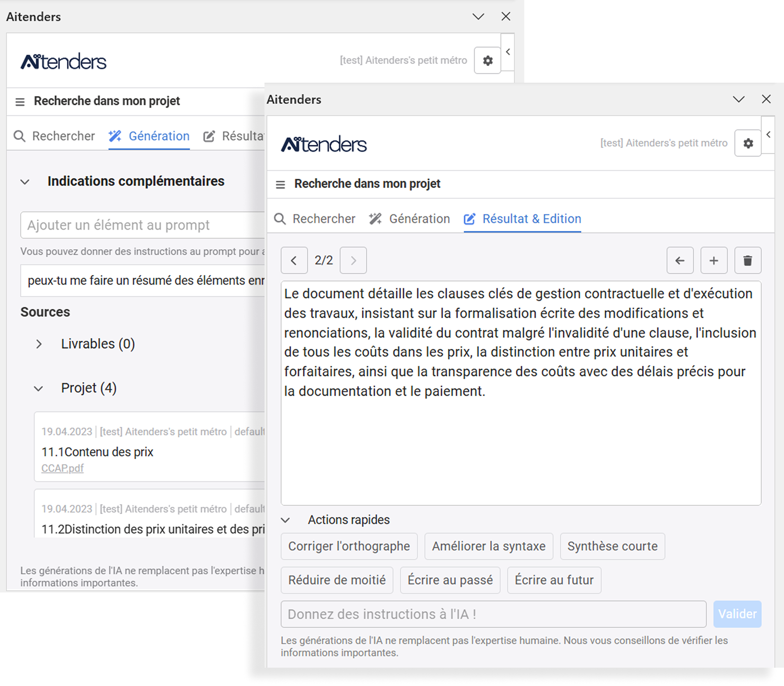Click Corriger l'orthographe quick action
Image resolution: width=784 pixels, height=686 pixels.
[x=349, y=546]
